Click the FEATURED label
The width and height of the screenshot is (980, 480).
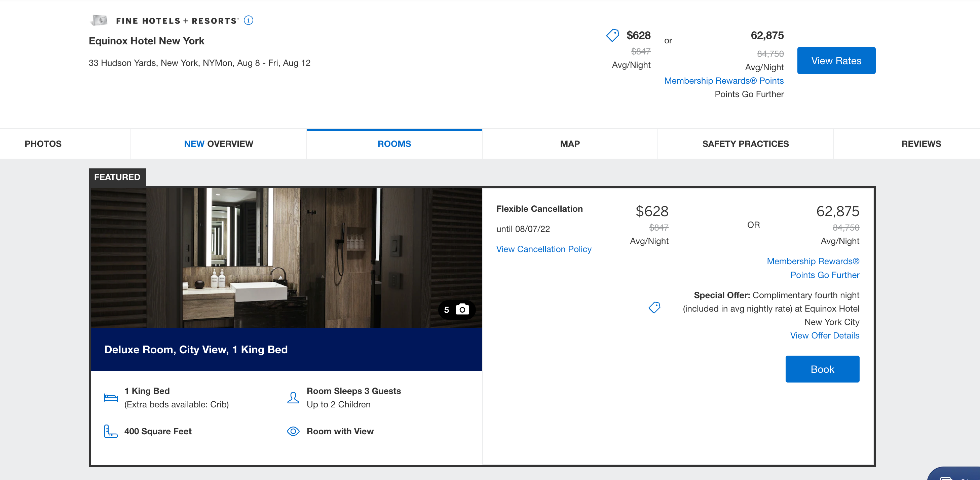click(117, 177)
